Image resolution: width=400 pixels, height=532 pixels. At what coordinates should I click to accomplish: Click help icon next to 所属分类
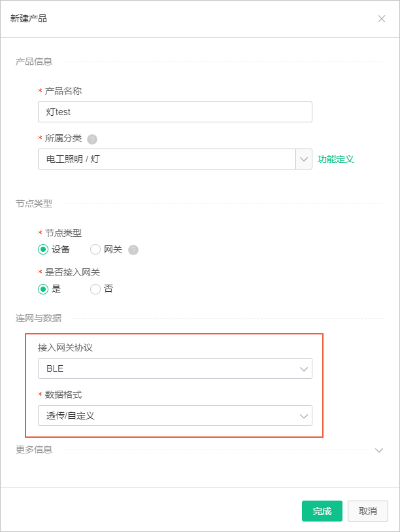click(x=92, y=139)
